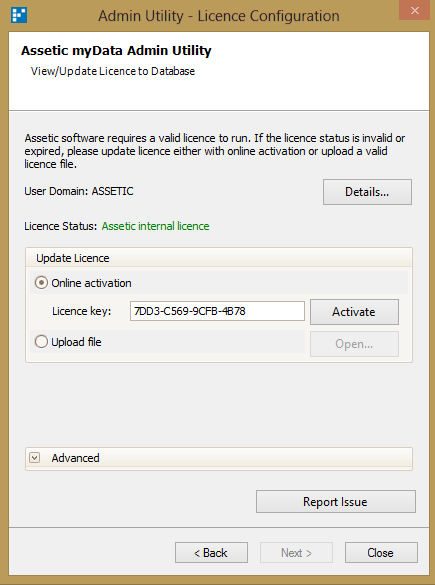Click the Admin Utility - Licence Configuration title bar
Screen dimensions: 435x585
pos(219,16)
